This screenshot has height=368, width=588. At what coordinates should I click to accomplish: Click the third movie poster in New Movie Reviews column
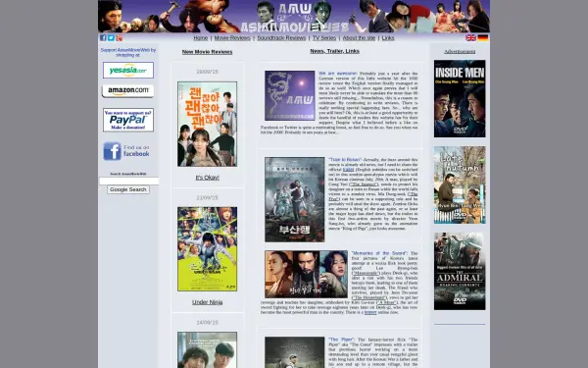tap(208, 349)
